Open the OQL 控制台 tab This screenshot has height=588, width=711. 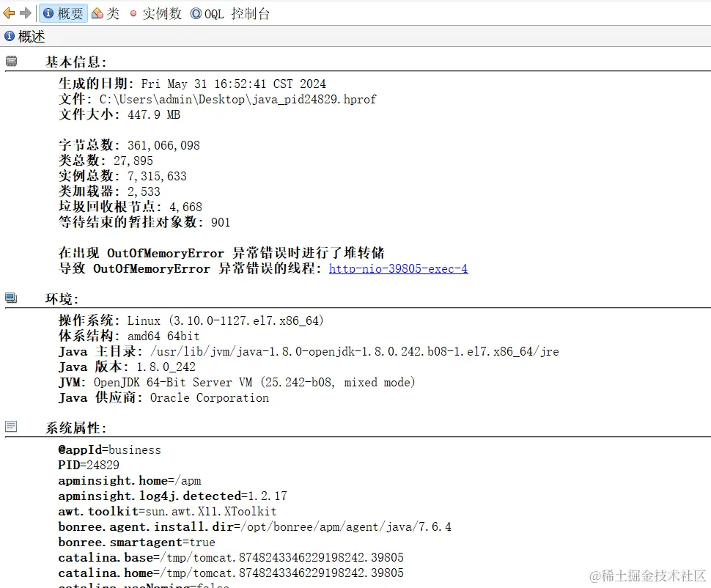(230, 14)
